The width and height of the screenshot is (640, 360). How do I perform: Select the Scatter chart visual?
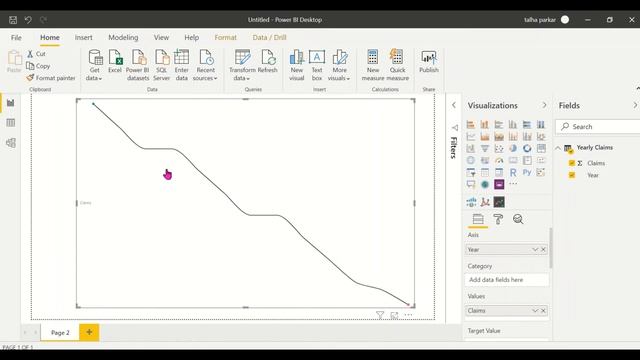click(x=499, y=149)
